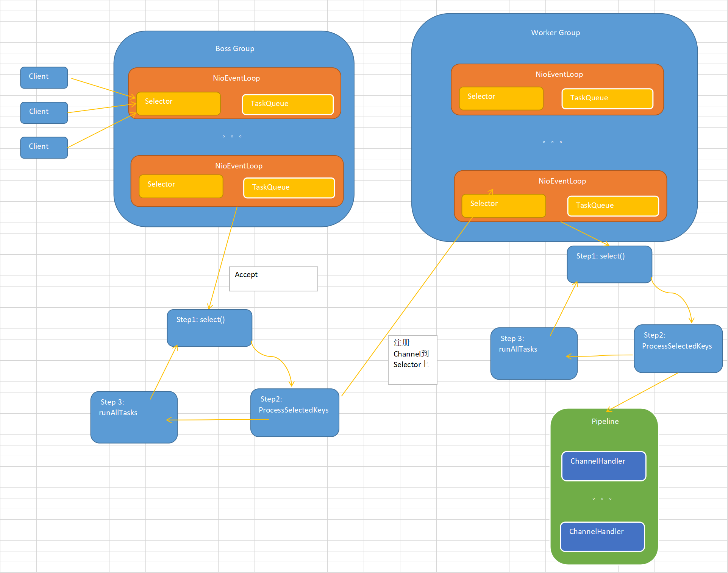Select the lower ChannelHandler box in Pipeline
Image resolution: width=728 pixels, height=573 pixels.
(602, 537)
